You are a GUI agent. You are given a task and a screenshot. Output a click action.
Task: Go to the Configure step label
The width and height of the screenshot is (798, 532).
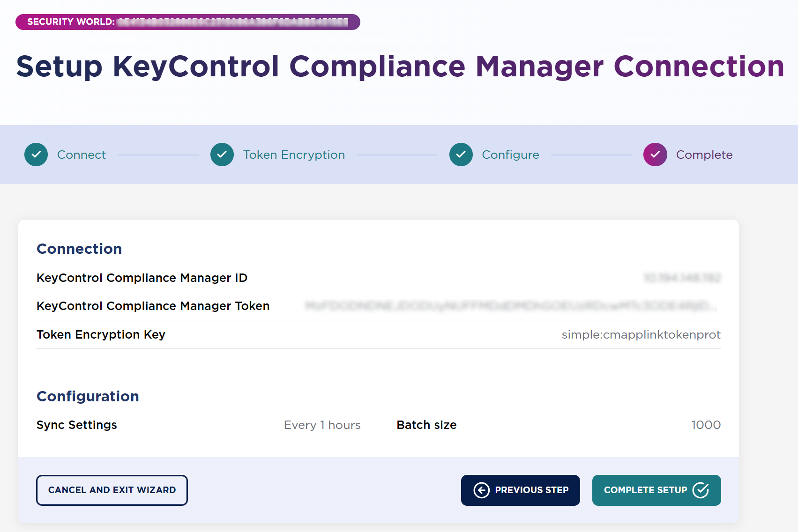coord(510,155)
